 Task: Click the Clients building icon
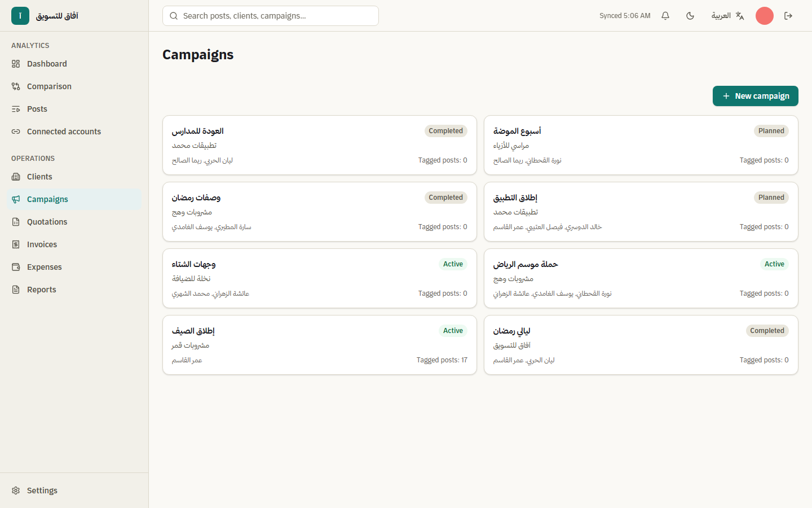(x=16, y=177)
